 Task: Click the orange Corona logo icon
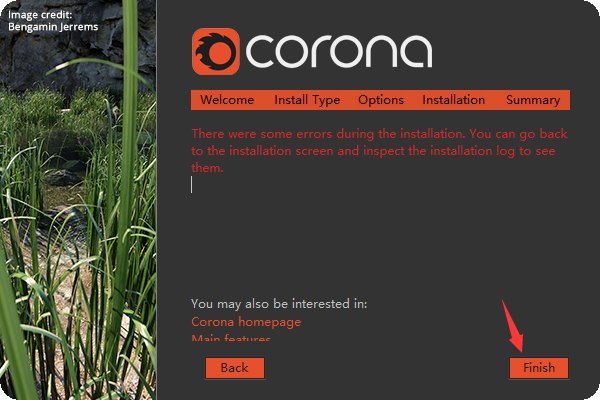[215, 51]
